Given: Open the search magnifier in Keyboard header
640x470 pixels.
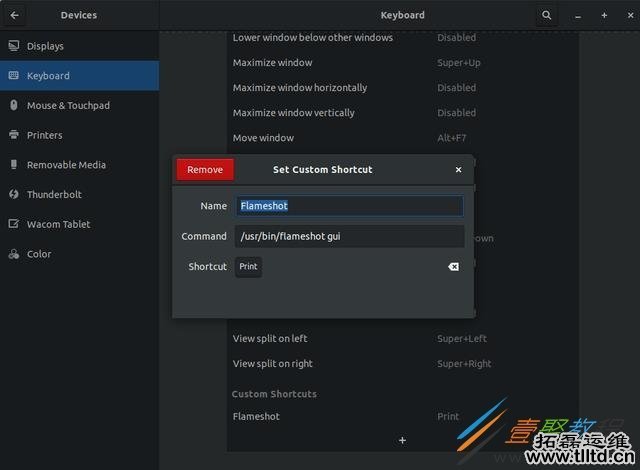Looking at the screenshot, I should click(x=546, y=15).
